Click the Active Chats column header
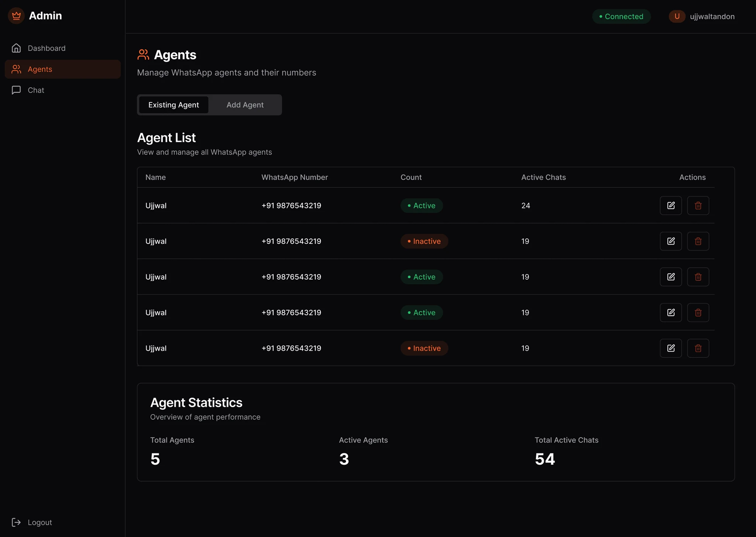Viewport: 756px width, 537px height. pos(543,177)
